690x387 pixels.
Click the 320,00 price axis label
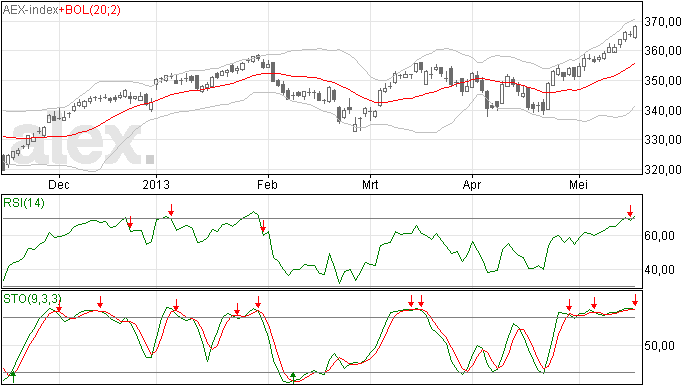[x=663, y=170]
